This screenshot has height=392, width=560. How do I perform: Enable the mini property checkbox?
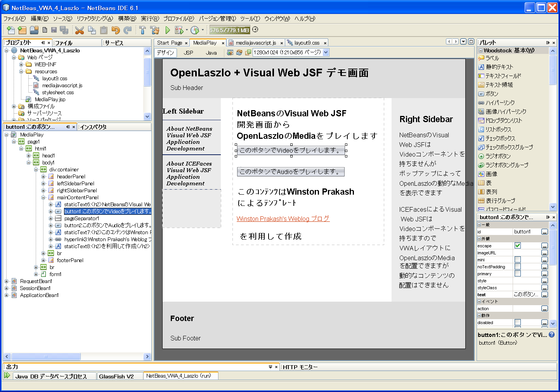tap(517, 259)
